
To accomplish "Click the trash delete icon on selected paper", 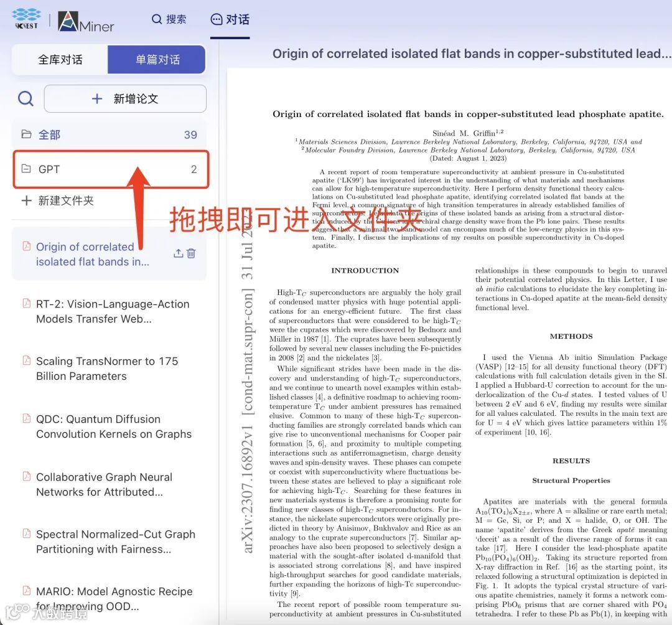I will [x=191, y=253].
